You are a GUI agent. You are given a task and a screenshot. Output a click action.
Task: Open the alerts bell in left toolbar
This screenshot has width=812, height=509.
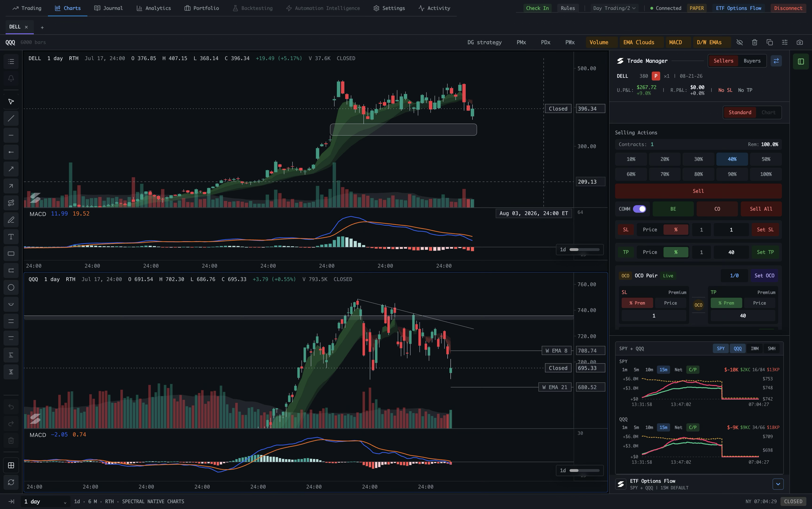[x=11, y=78]
